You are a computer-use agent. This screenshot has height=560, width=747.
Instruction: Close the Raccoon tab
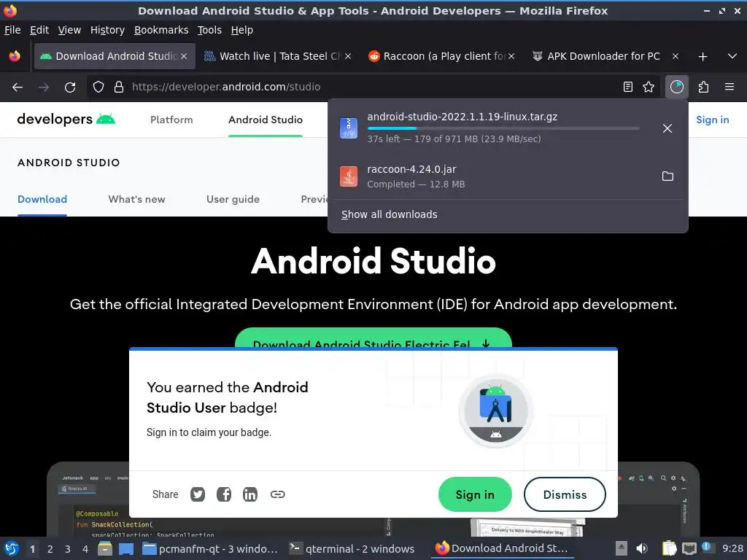coord(511,56)
